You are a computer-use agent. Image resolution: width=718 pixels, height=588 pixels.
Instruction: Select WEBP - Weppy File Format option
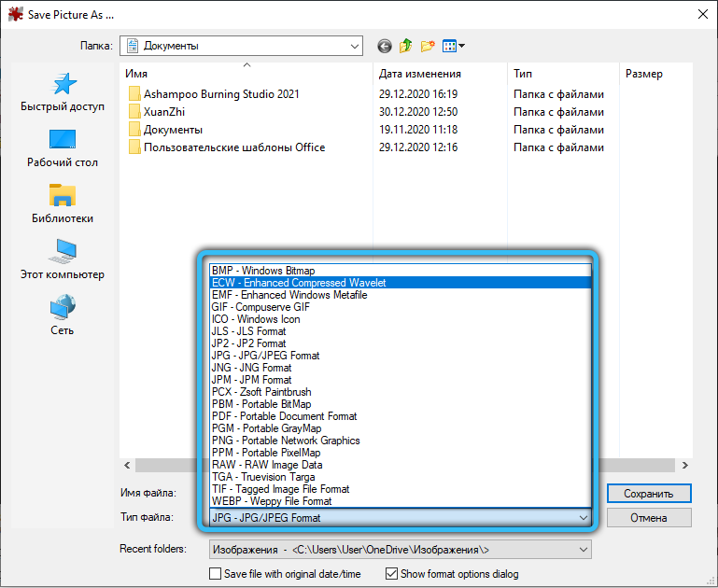[x=272, y=501]
